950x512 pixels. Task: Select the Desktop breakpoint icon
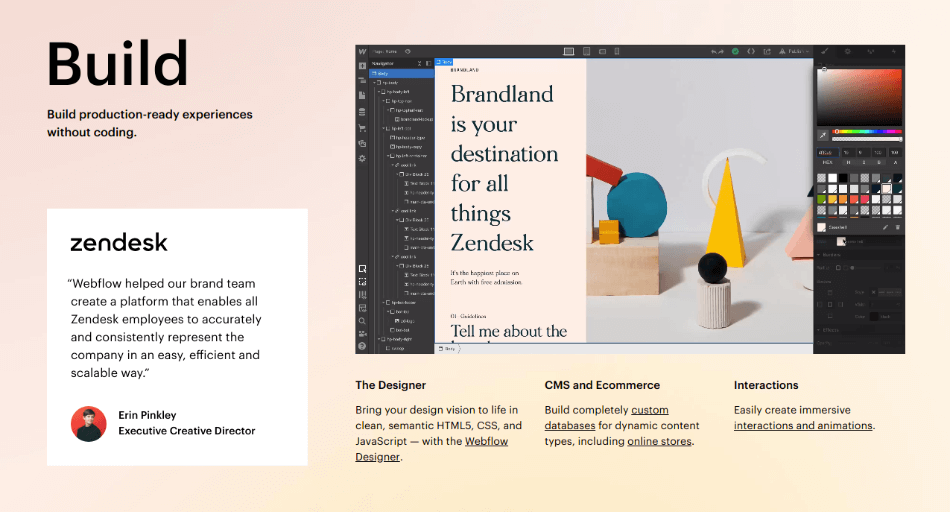pyautogui.click(x=569, y=52)
